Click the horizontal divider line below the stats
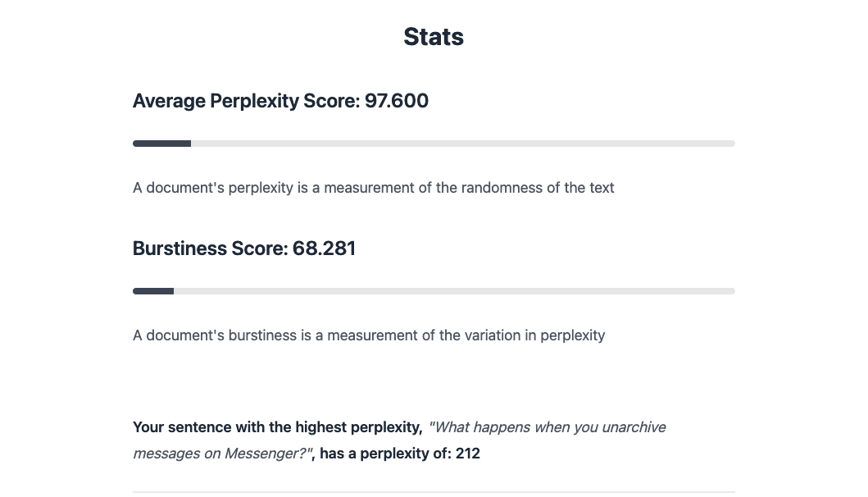868x497 pixels. tap(434, 492)
